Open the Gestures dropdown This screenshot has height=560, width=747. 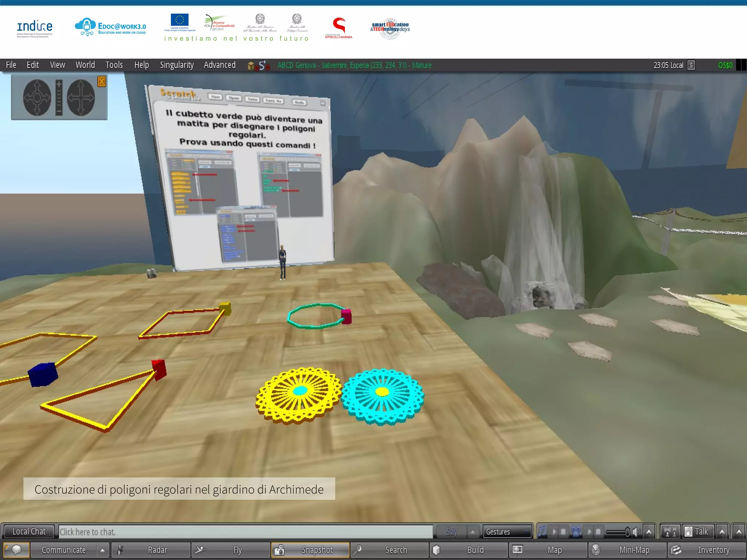(x=507, y=532)
